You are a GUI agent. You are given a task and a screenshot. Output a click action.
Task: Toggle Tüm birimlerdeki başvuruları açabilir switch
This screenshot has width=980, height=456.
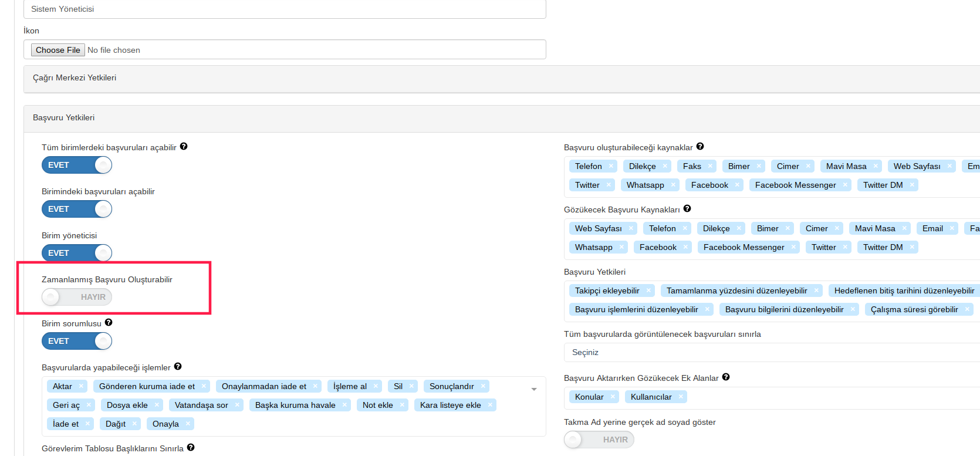pyautogui.click(x=77, y=165)
